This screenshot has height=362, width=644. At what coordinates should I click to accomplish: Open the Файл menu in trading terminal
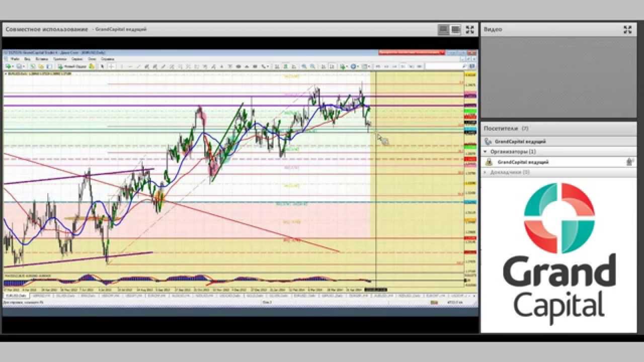pyautogui.click(x=15, y=59)
